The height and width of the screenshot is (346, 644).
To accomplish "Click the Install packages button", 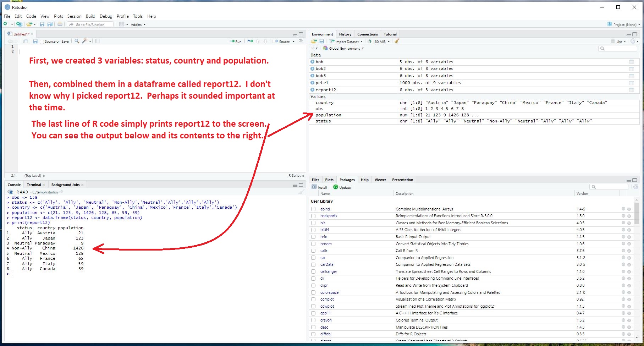I will tap(319, 187).
